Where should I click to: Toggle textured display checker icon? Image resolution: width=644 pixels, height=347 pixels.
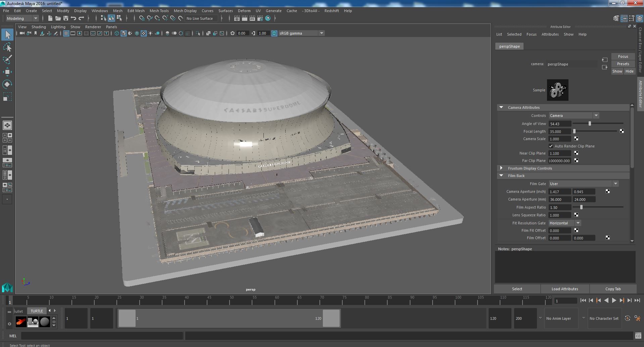[144, 33]
